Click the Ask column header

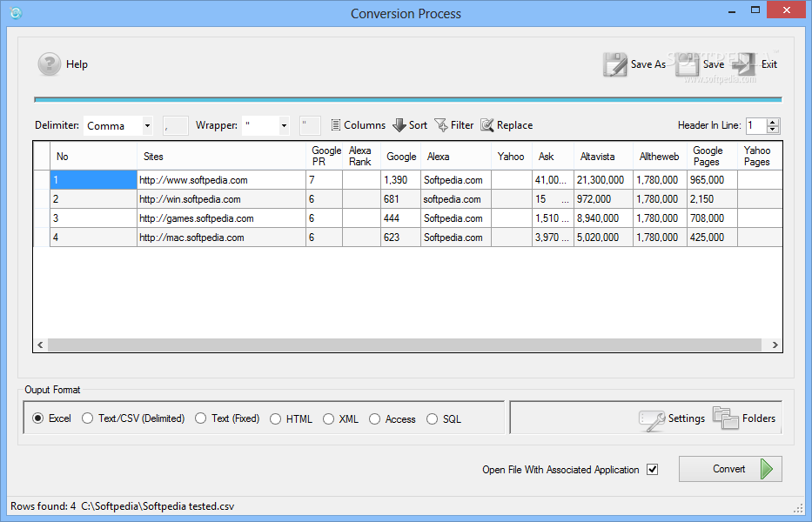coord(553,157)
